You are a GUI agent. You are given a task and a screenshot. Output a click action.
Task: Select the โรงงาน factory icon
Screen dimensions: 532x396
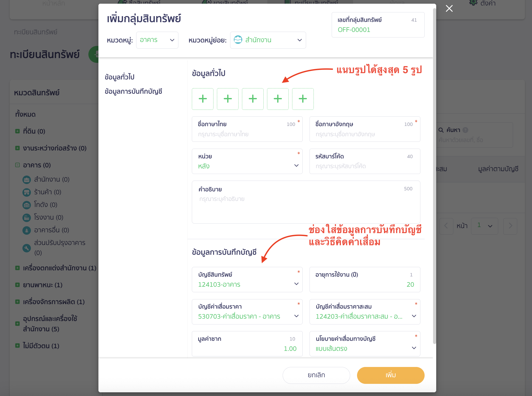tap(27, 218)
